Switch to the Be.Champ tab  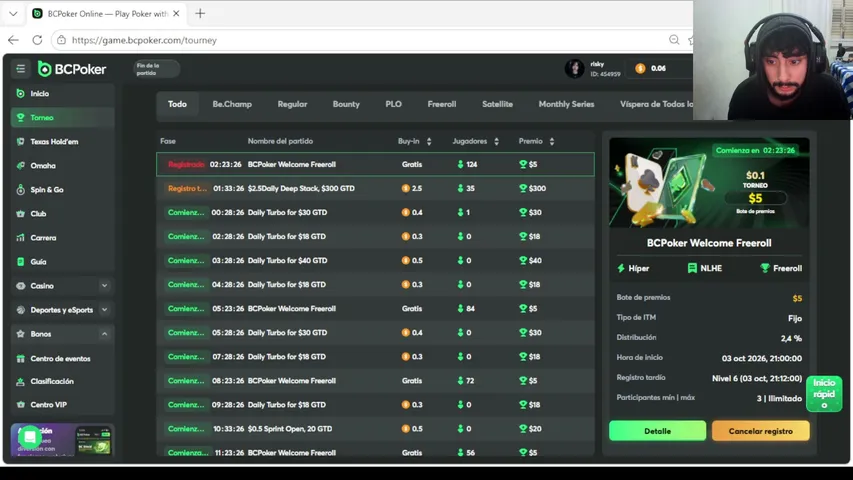click(x=232, y=104)
